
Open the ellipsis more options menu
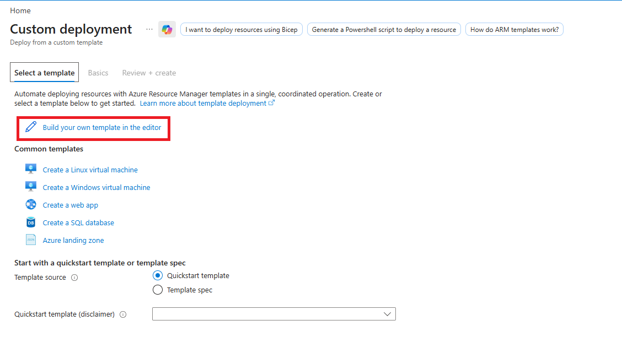[x=149, y=29]
